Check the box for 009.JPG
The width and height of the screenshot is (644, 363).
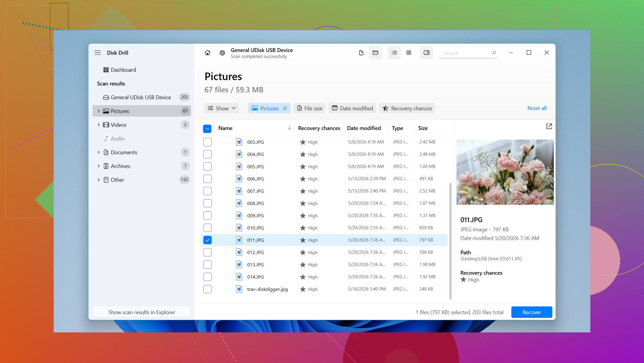pyautogui.click(x=208, y=215)
